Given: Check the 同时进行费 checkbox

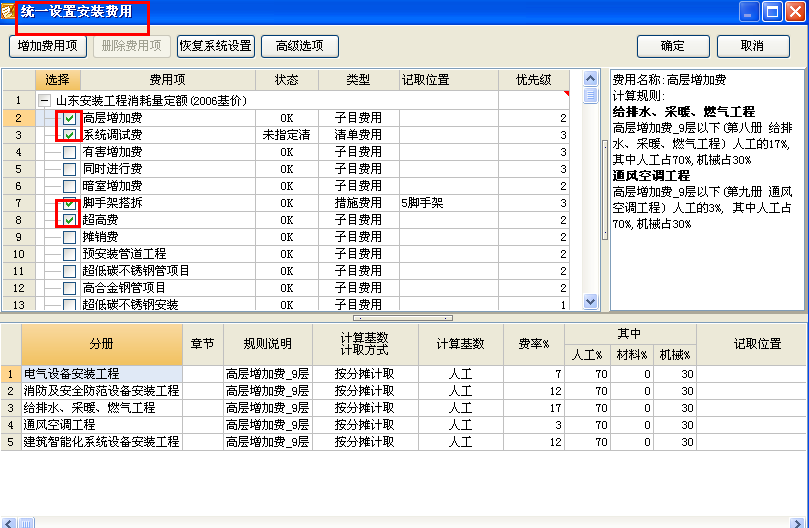Looking at the screenshot, I should point(69,169).
